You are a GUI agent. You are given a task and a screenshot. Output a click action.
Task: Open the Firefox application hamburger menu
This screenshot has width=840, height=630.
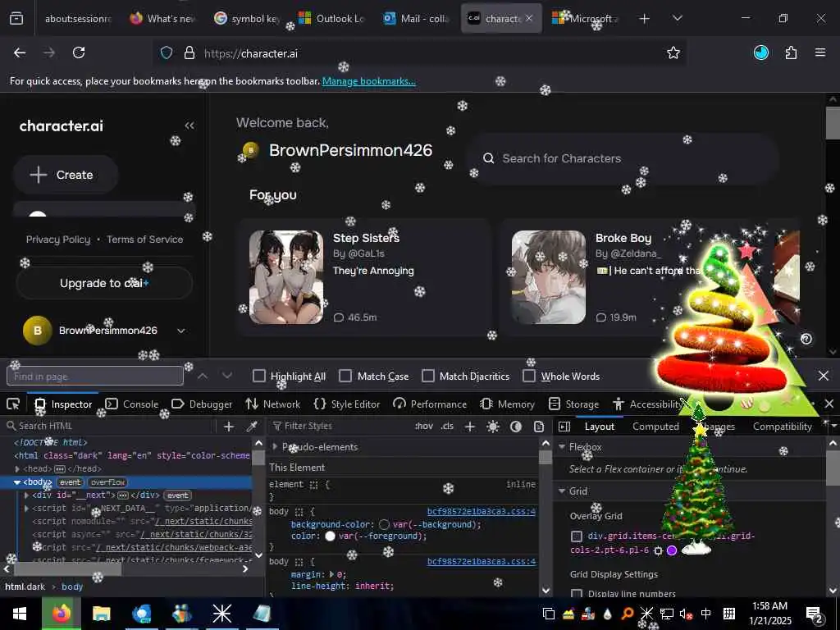pyautogui.click(x=820, y=52)
